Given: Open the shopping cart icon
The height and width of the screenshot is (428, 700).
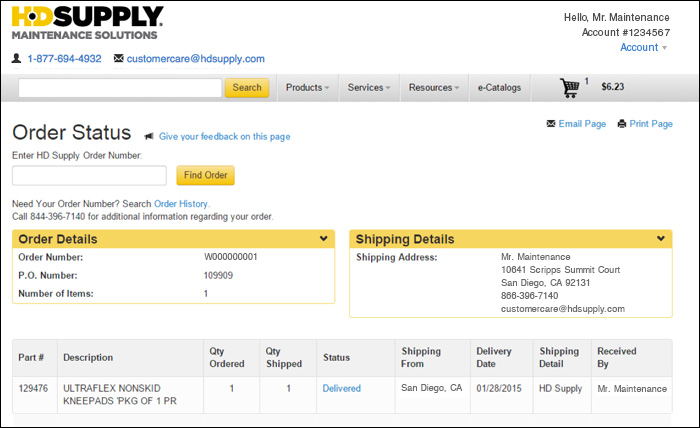Looking at the screenshot, I should coord(570,87).
